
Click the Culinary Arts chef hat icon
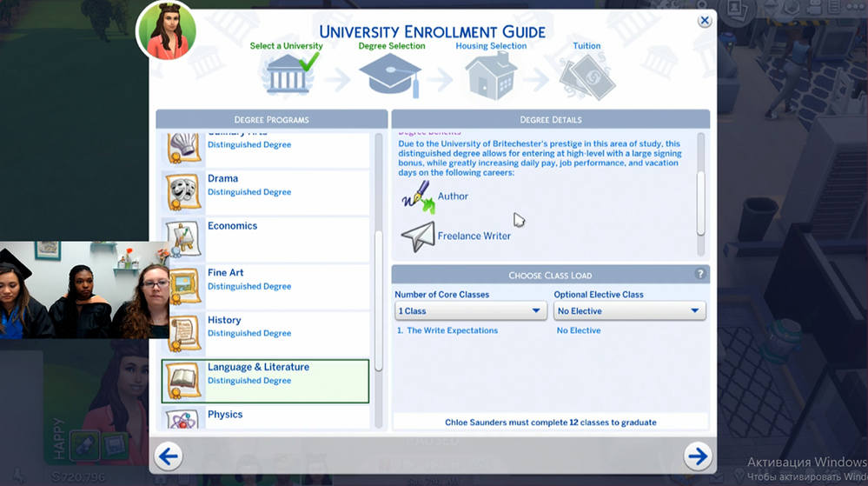click(x=183, y=148)
